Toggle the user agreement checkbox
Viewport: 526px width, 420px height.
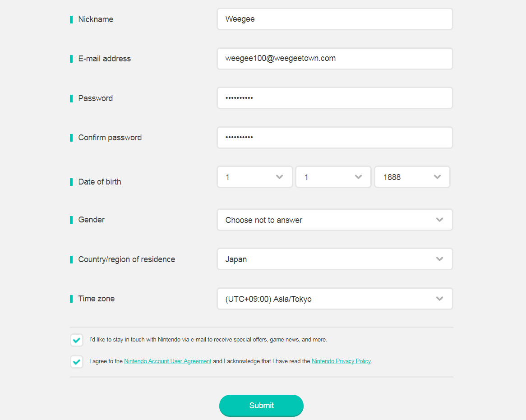tap(77, 362)
